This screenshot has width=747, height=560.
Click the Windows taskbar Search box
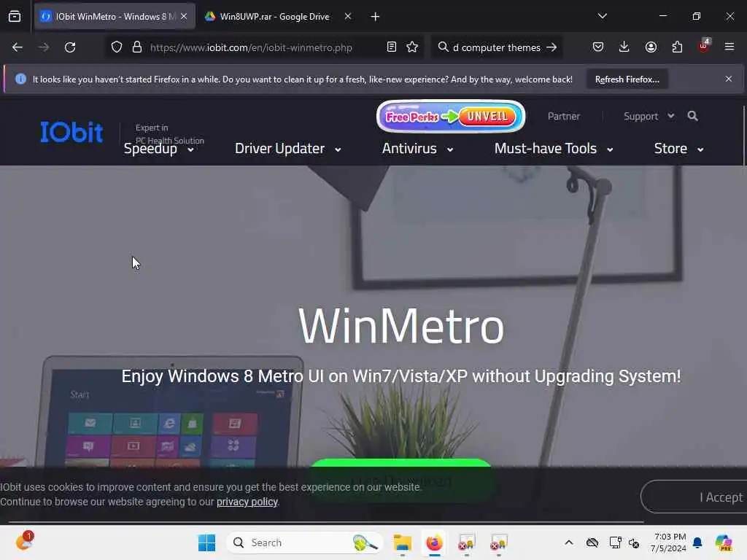pyautogui.click(x=305, y=542)
